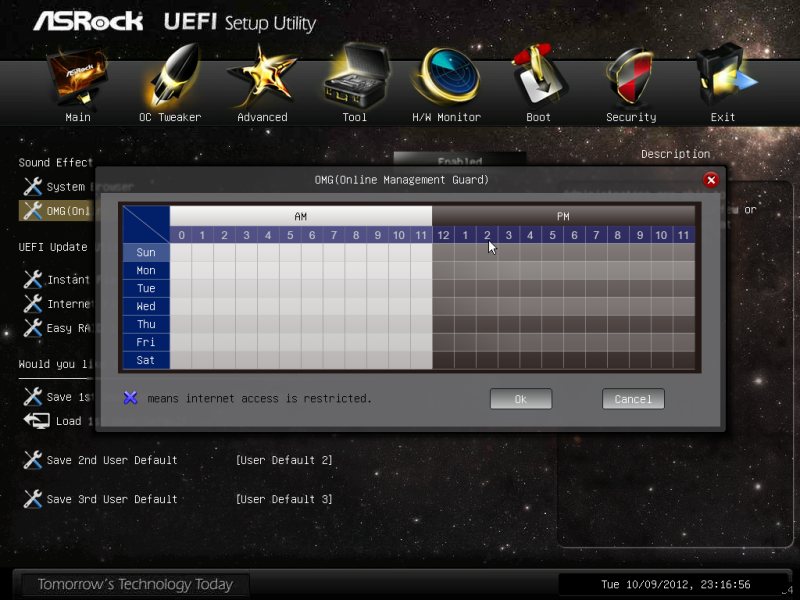
Task: Toggle restriction for Saturday 2 AM cell
Action: coord(224,360)
